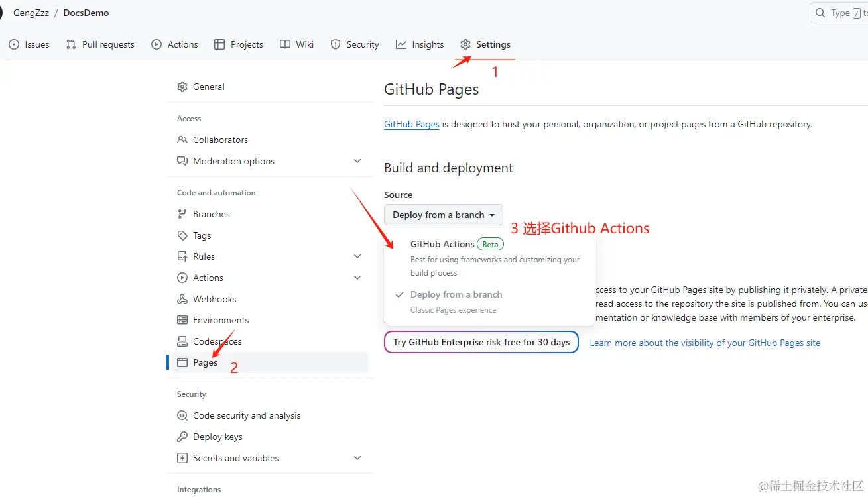Click the Rules icon in sidebar

tap(182, 256)
